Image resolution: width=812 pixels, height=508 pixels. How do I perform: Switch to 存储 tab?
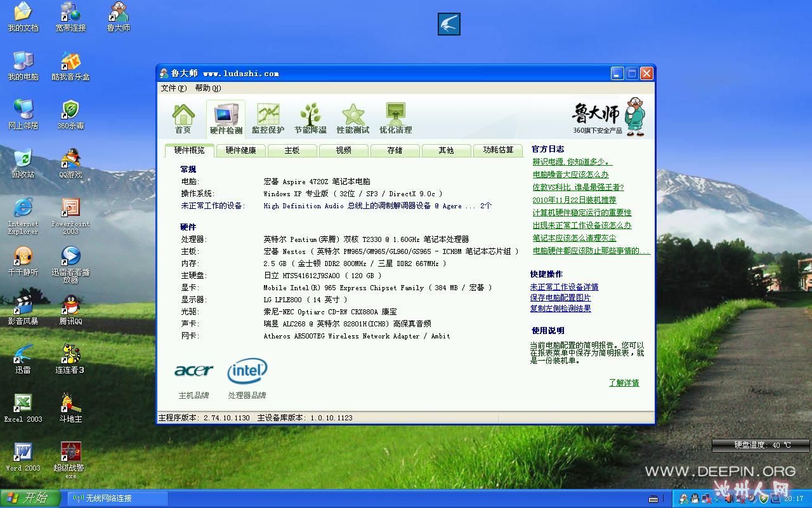point(395,150)
